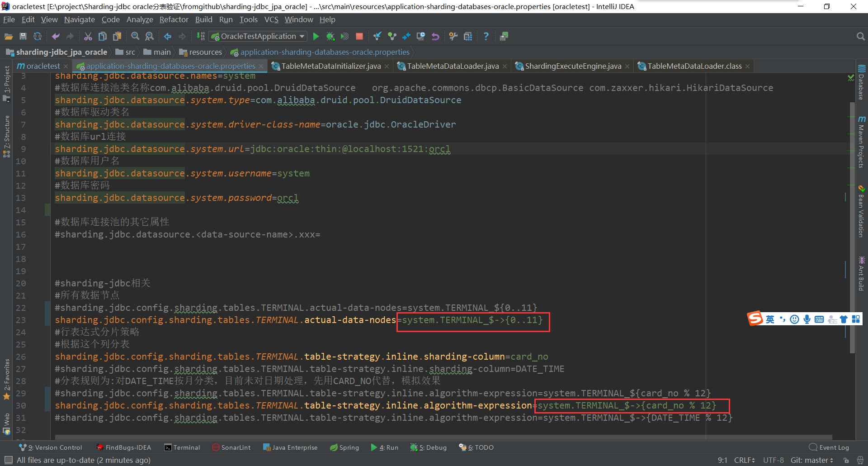This screenshot has height=466, width=868.
Task: Open the Settings wrench icon in toolbar
Action: (453, 36)
